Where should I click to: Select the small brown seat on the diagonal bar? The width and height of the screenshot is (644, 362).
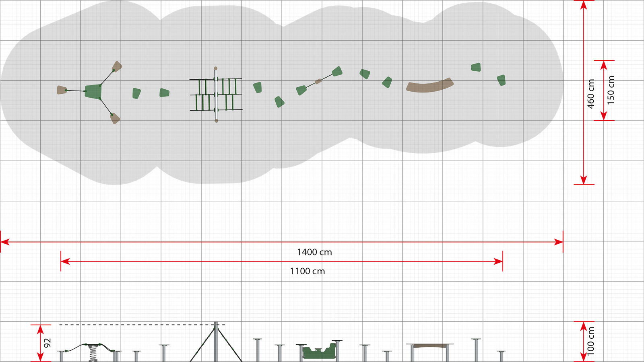(318, 82)
